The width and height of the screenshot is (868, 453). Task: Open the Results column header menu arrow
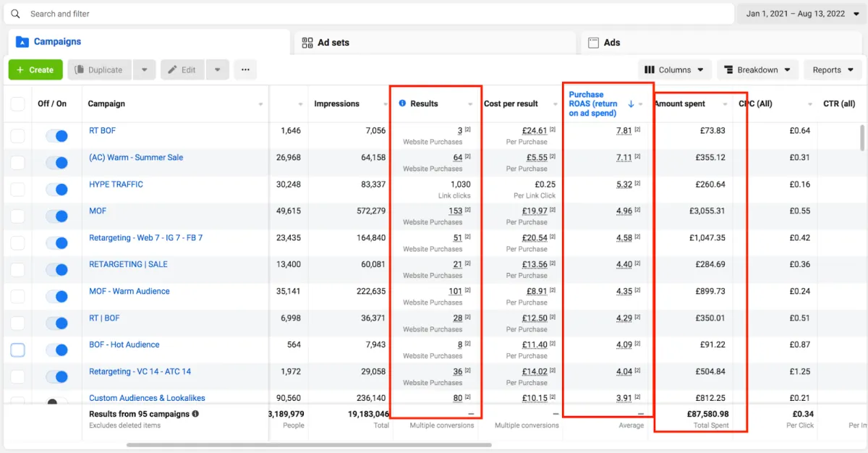(470, 104)
